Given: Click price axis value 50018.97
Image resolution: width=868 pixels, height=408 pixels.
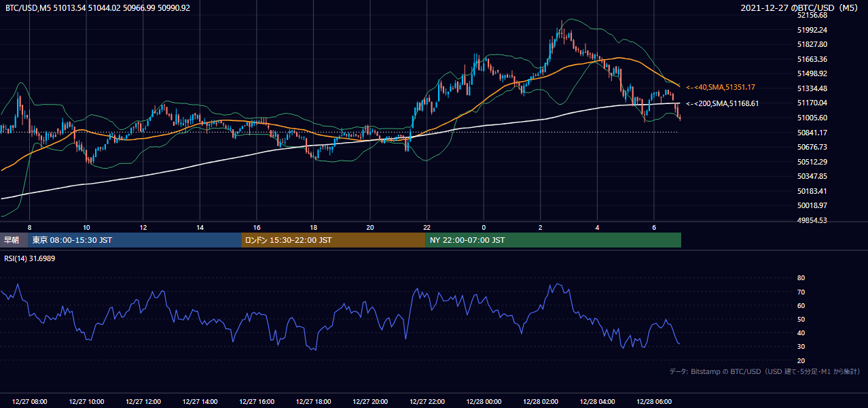Looking at the screenshot, I should pyautogui.click(x=812, y=205).
